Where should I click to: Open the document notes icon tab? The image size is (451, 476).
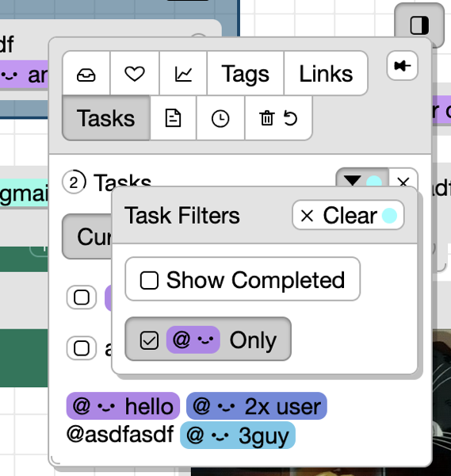(173, 118)
